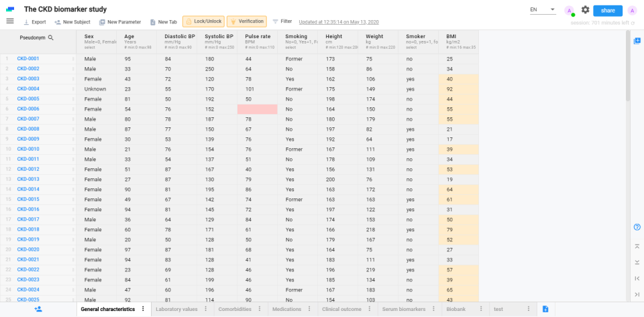Switch to the Serum biomarkers tab
The height and width of the screenshot is (317, 644).
coord(404,309)
